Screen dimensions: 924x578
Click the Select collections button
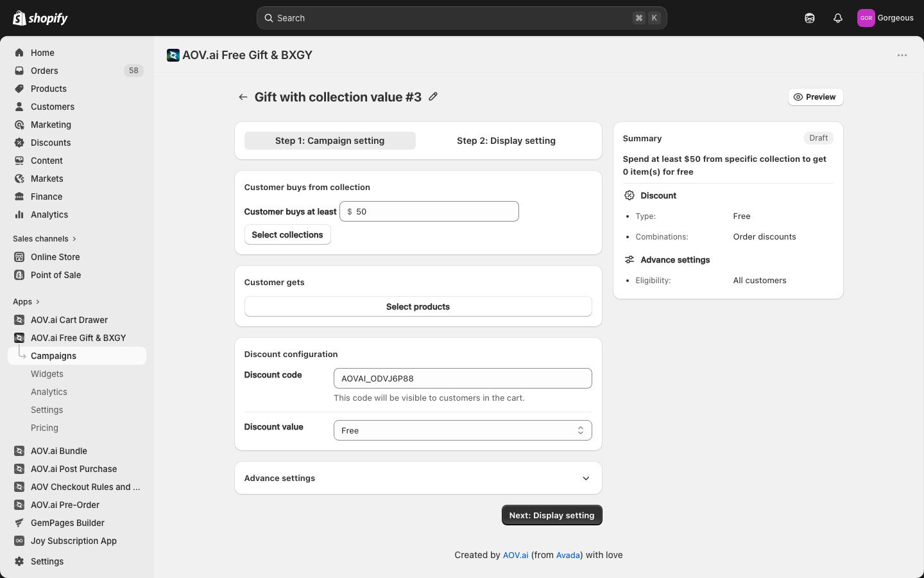pos(287,234)
